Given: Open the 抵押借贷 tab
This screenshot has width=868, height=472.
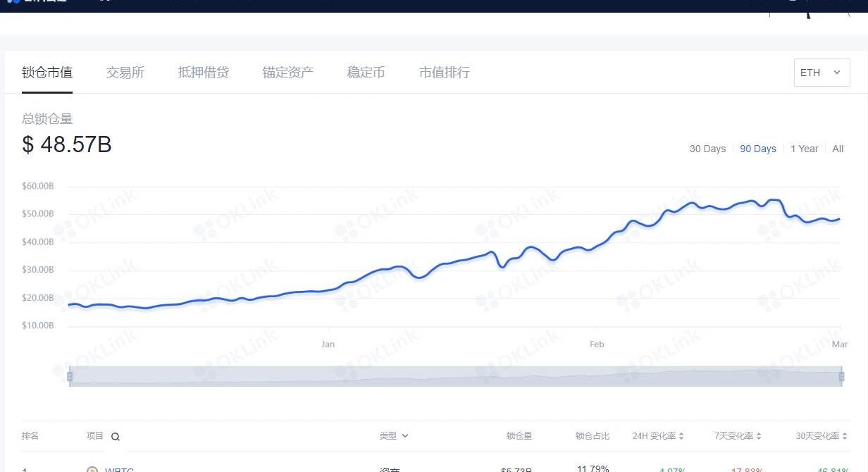Looking at the screenshot, I should [x=204, y=73].
